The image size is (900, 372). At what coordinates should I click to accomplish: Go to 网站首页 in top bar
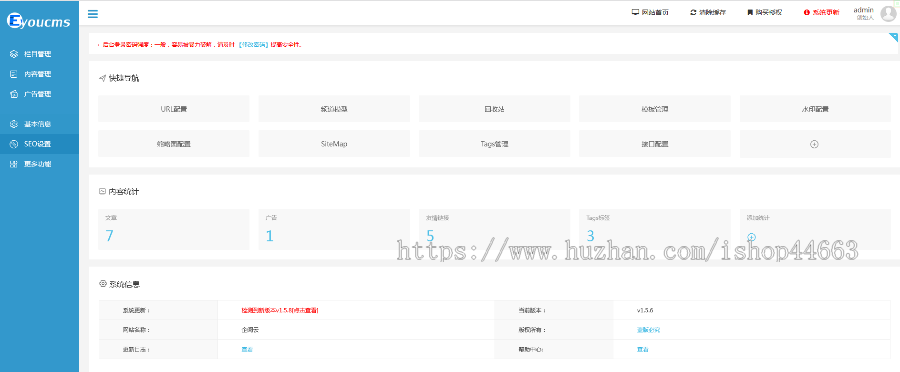tap(650, 12)
